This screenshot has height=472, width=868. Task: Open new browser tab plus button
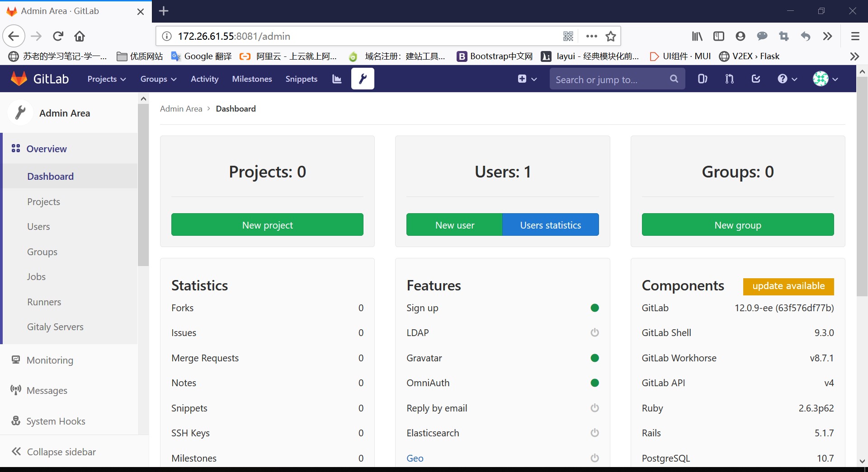pyautogui.click(x=164, y=11)
